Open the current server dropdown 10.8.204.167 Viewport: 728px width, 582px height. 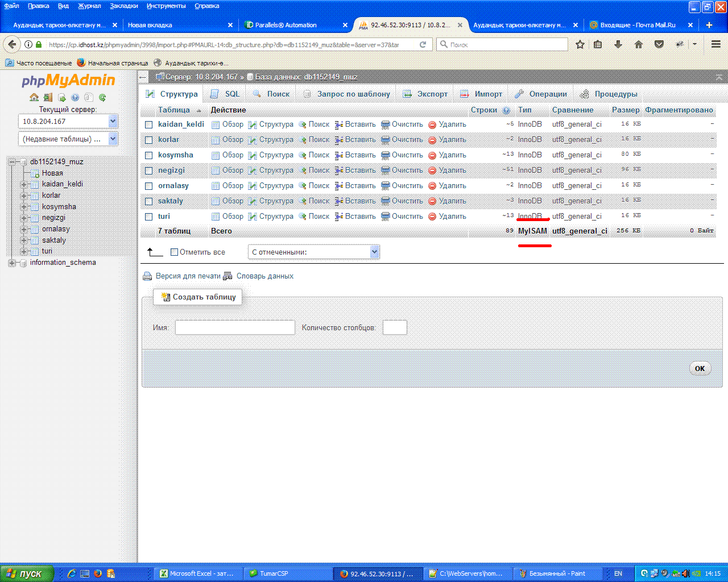point(68,121)
